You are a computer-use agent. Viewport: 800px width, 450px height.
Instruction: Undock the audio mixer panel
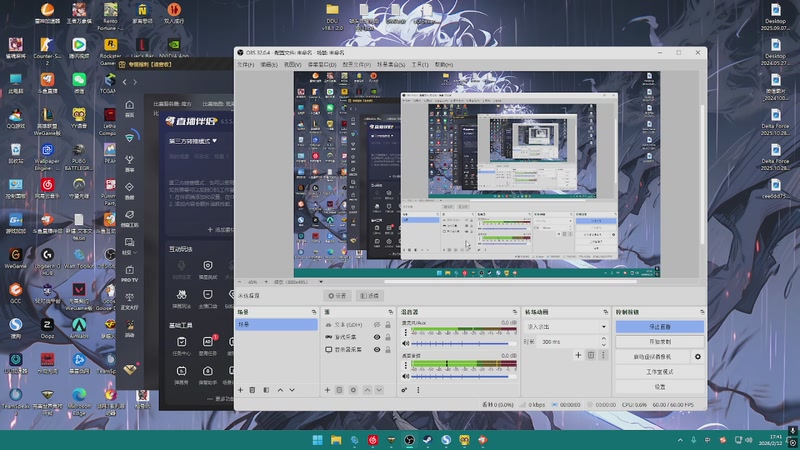pos(514,312)
